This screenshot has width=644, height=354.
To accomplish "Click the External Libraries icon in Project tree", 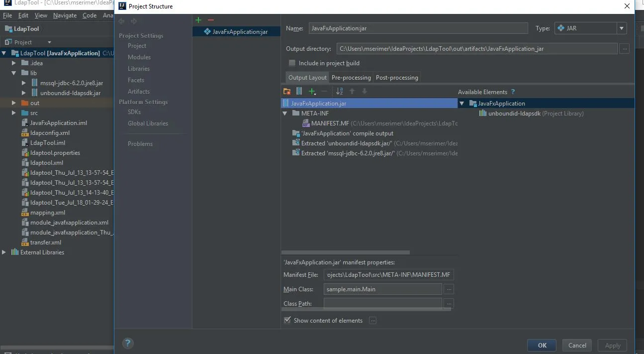I will (15, 252).
